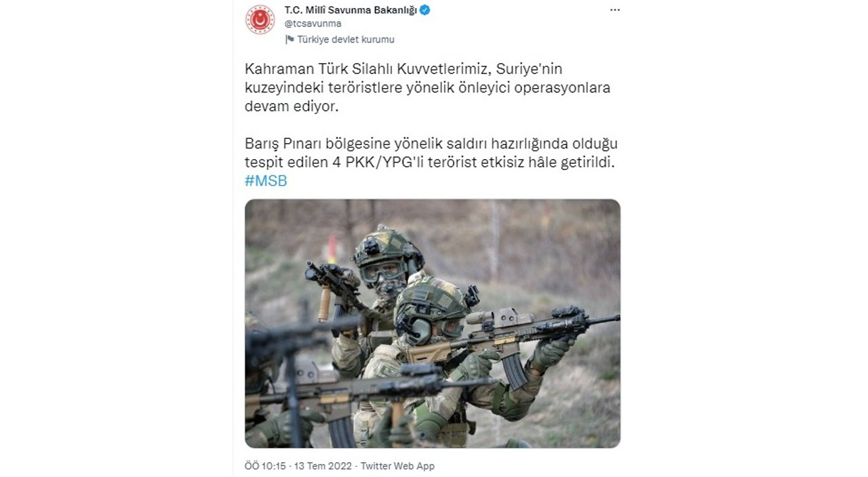
Task: Visit the @tcsavunma handle
Action: tap(313, 23)
